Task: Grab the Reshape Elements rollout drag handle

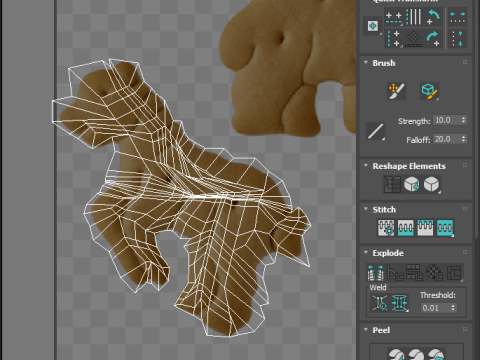Action: [x=465, y=165]
